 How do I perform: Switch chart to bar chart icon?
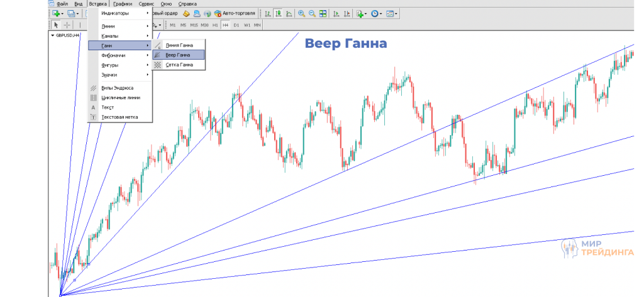(269, 13)
